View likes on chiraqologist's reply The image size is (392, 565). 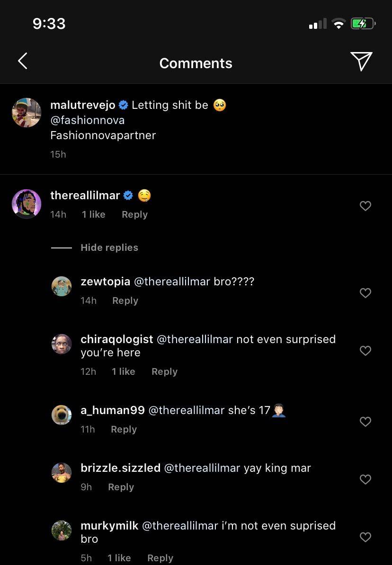pyautogui.click(x=123, y=371)
